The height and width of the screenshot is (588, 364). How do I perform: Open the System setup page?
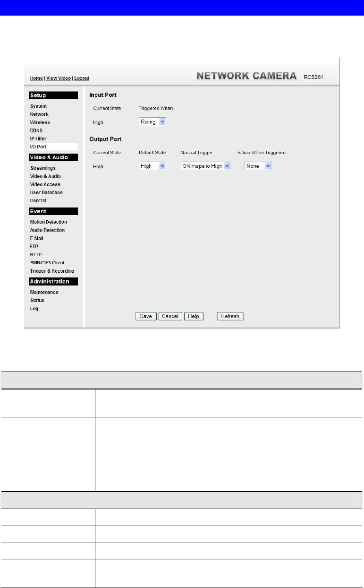(38, 106)
